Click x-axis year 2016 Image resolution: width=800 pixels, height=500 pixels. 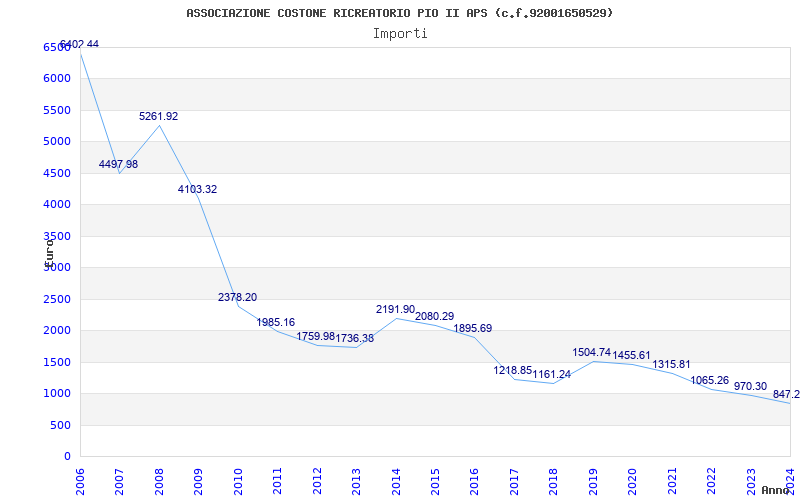tap(474, 481)
